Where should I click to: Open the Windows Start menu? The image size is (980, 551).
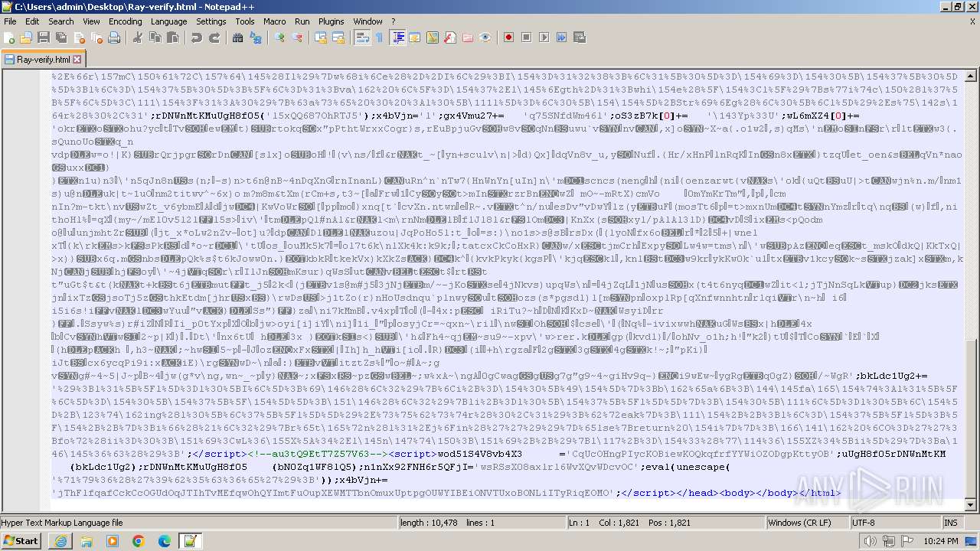(x=21, y=541)
